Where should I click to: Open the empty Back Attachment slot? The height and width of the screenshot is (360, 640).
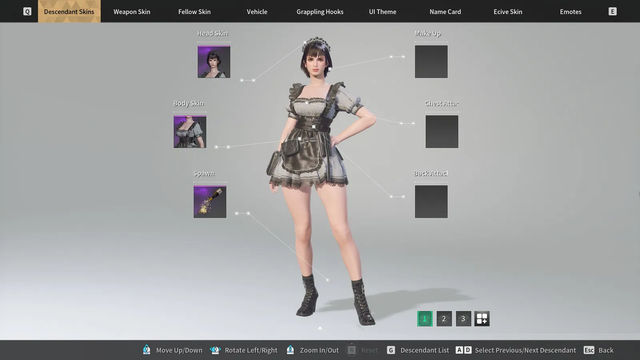coord(431,202)
